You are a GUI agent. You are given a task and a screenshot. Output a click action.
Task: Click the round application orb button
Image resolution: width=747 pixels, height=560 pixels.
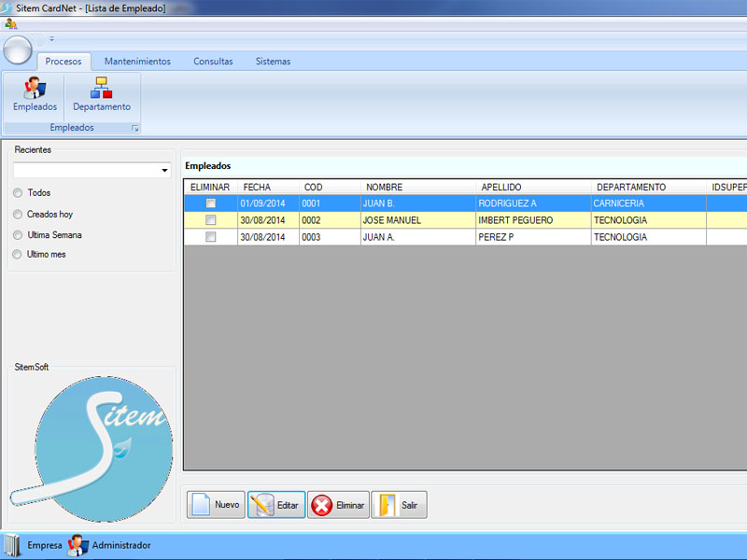18,50
